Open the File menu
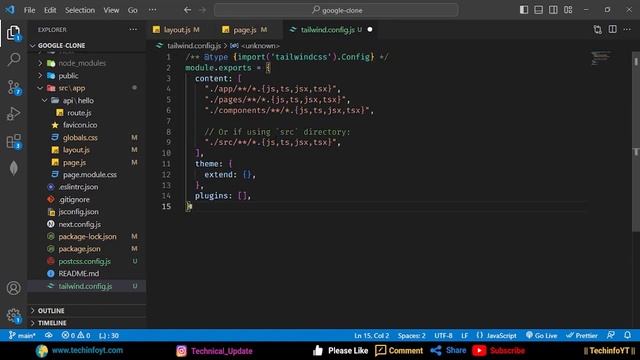Viewport: 640px width, 360px height. point(29,10)
